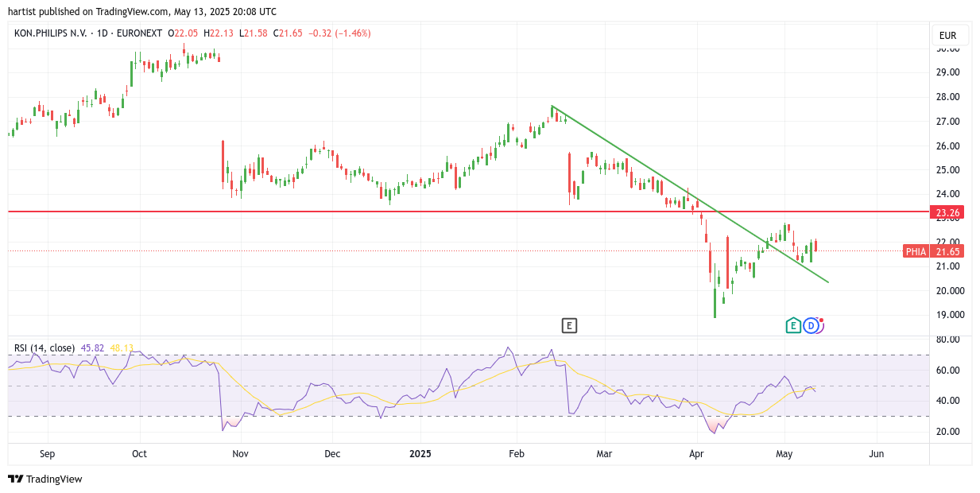980x493 pixels.
Task: Click the high value H22.13
Action: tap(219, 33)
